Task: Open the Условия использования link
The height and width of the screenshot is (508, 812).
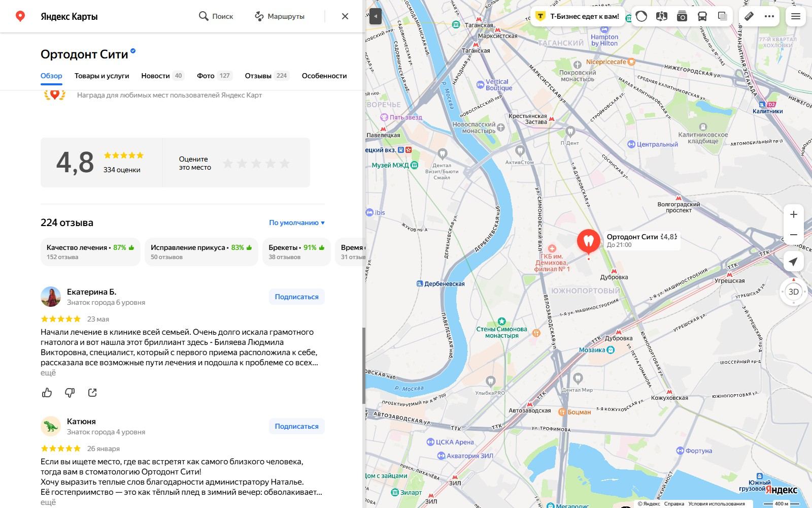Action: coord(717,504)
